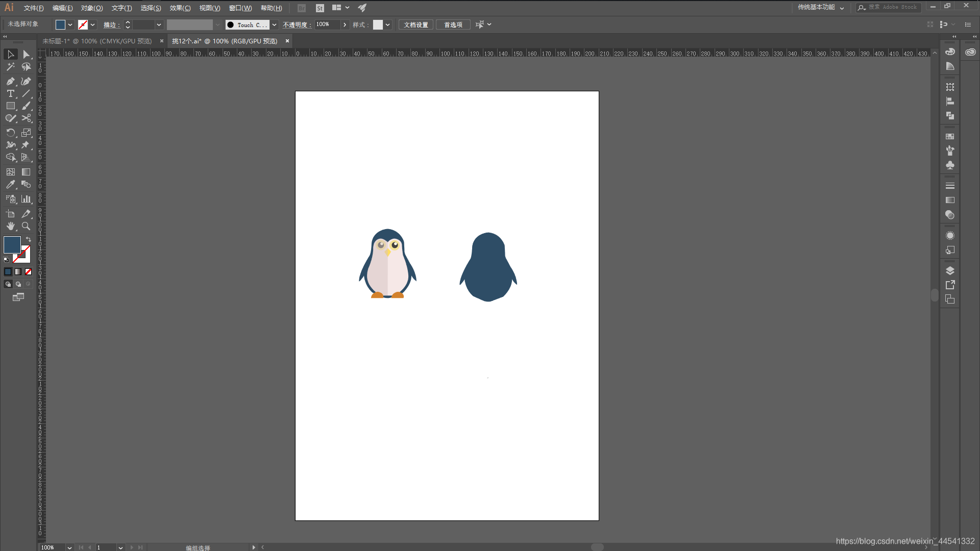Screen dimensions: 980x551
Task: Open the Swatches panel icon
Action: point(950,136)
